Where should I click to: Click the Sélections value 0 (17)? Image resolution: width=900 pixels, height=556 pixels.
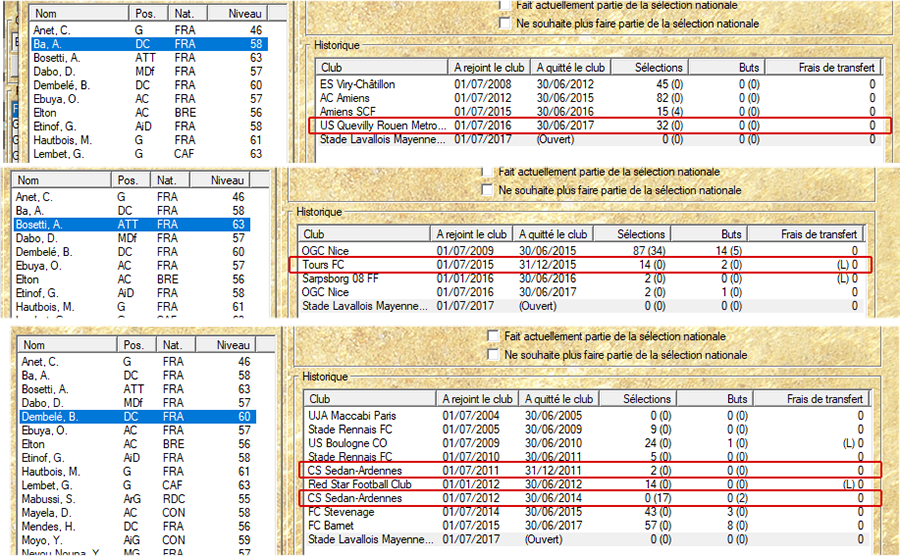(x=657, y=498)
